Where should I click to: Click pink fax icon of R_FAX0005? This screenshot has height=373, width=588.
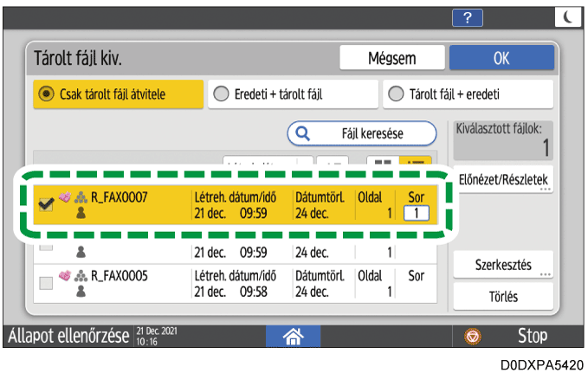click(x=65, y=276)
